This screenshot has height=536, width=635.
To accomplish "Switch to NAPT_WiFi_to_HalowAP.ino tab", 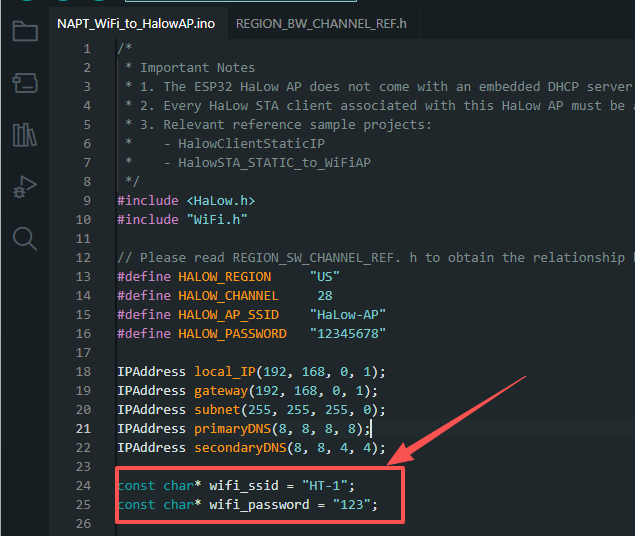I will click(136, 24).
